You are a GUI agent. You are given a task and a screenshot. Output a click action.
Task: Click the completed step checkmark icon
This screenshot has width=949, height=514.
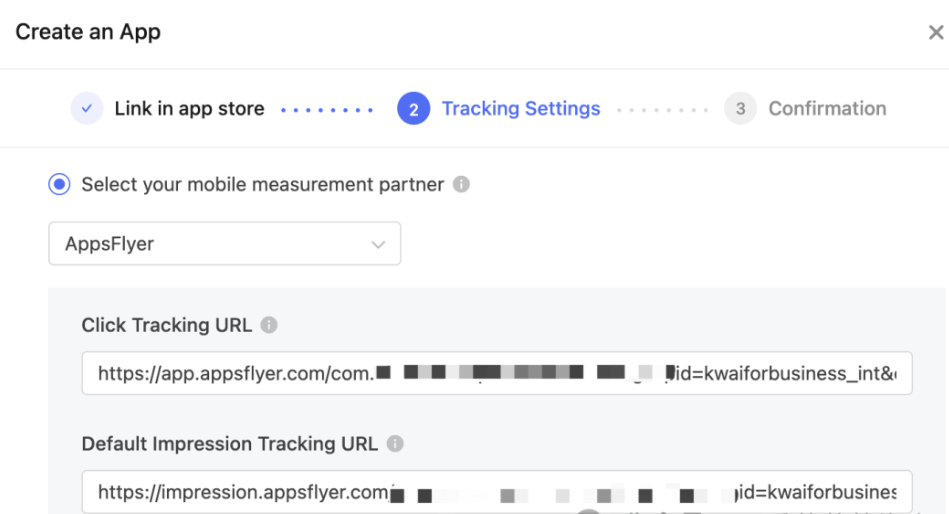coord(87,108)
